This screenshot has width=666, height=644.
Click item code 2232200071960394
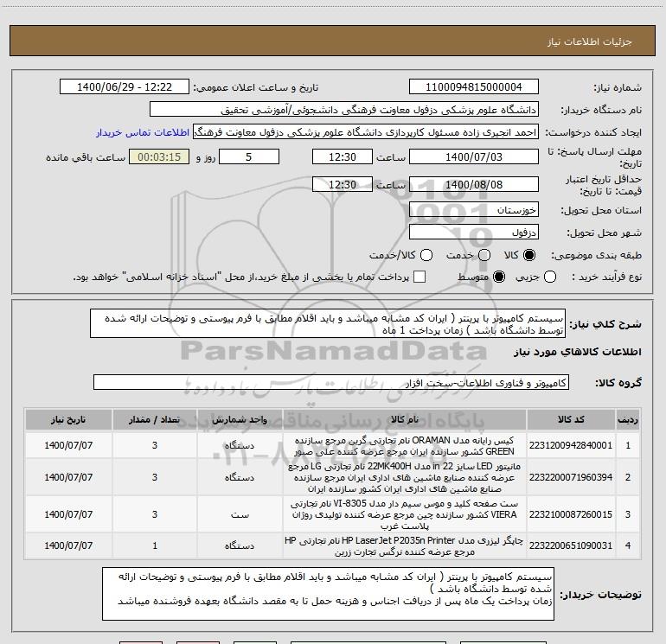point(571,477)
